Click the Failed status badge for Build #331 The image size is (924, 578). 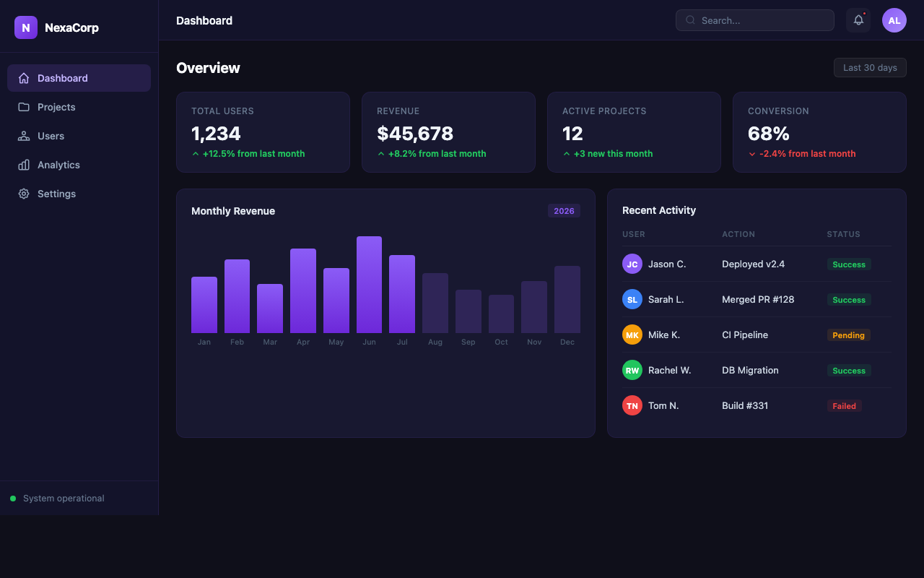pos(845,406)
